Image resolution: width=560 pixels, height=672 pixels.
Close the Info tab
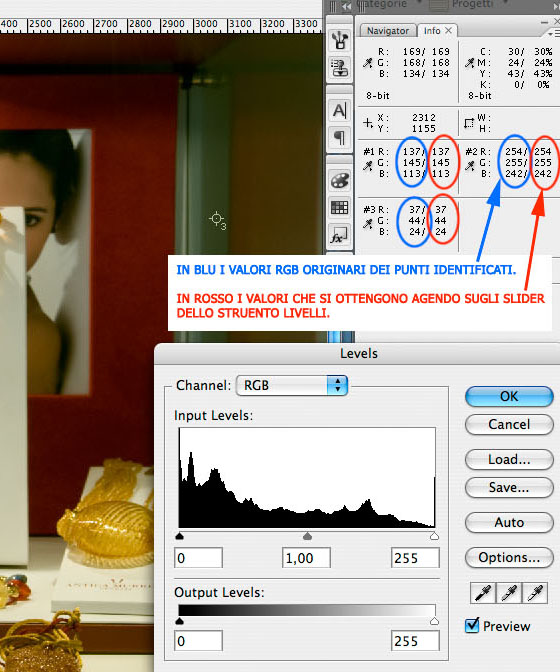click(x=448, y=30)
